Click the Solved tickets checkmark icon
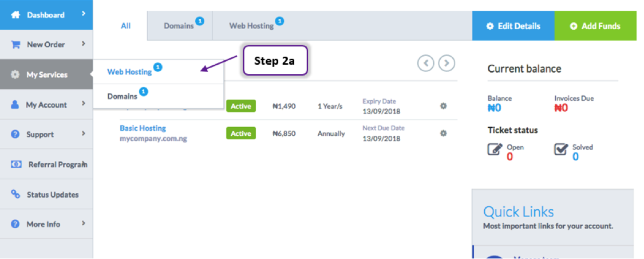 [x=561, y=149]
